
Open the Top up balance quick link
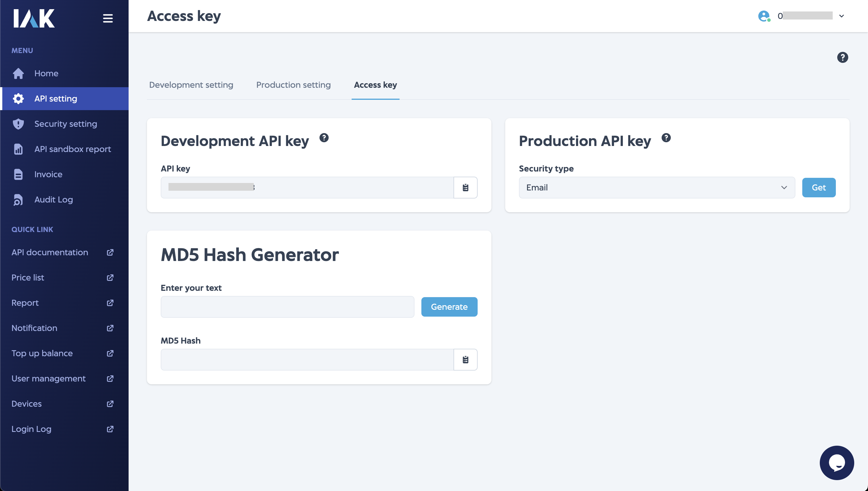42,353
